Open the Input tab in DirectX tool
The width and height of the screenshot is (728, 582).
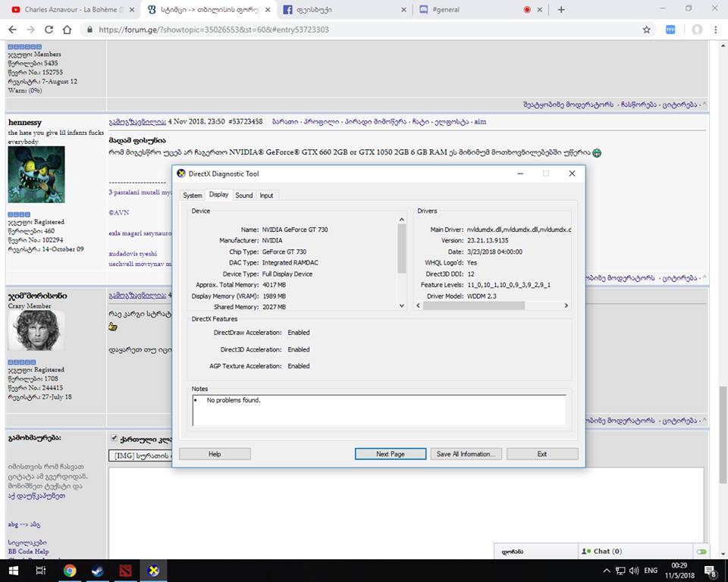[x=266, y=196]
